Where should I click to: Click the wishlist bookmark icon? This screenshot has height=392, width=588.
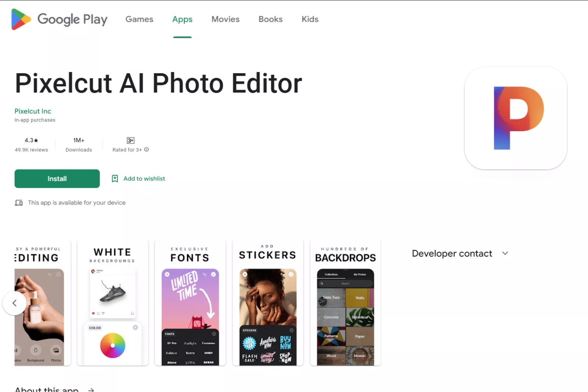[x=115, y=179]
